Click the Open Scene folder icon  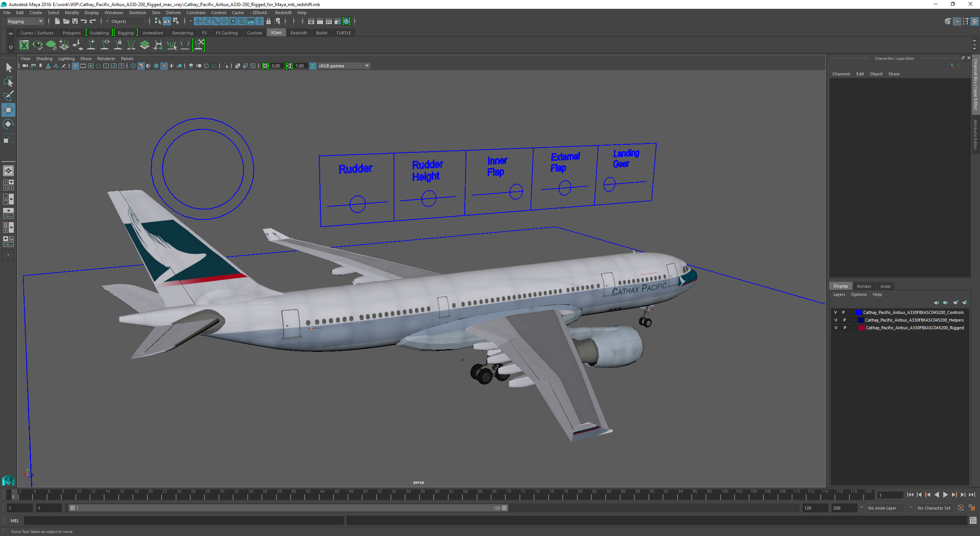[x=66, y=21]
